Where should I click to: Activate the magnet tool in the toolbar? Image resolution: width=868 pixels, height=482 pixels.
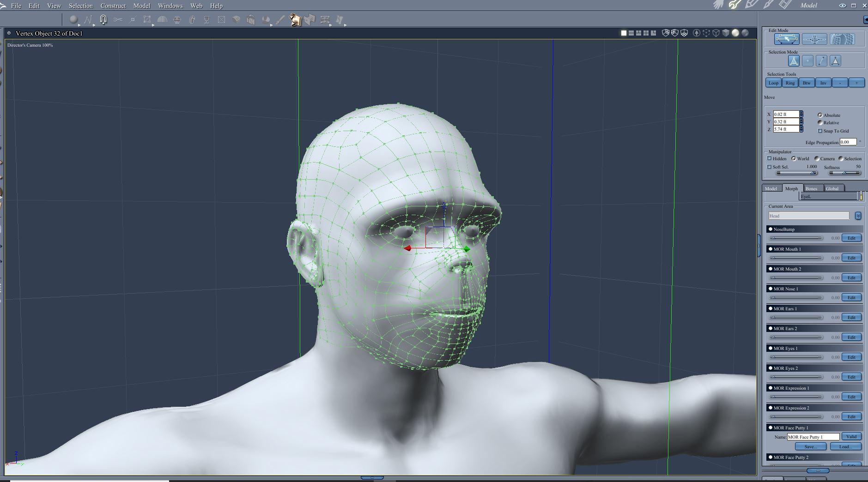(103, 19)
